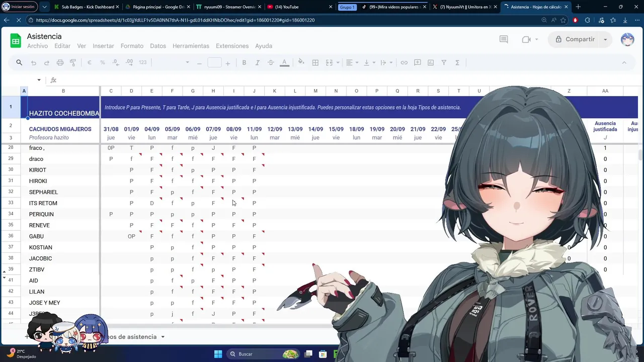Click the browser address bar URL

175,20
